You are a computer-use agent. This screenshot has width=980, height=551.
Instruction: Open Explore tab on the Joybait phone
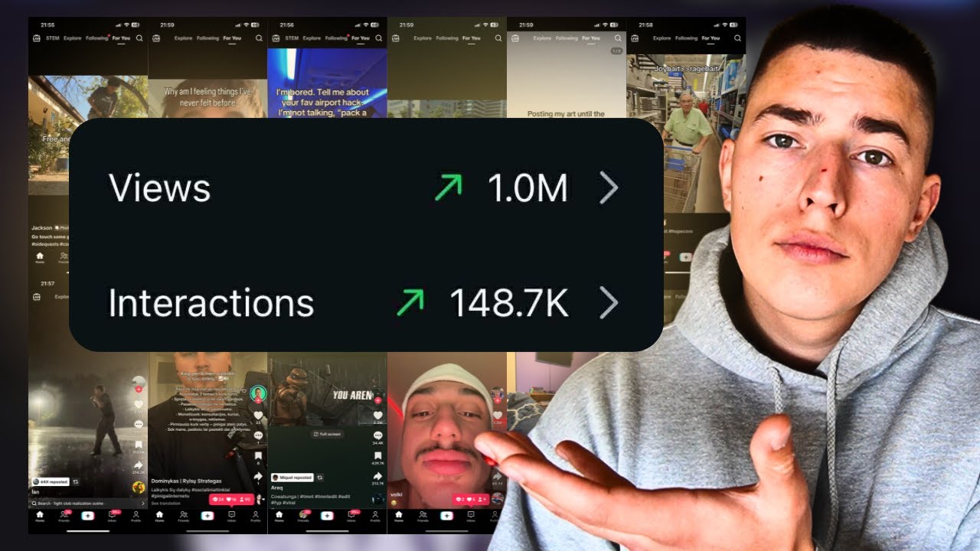pos(661,37)
